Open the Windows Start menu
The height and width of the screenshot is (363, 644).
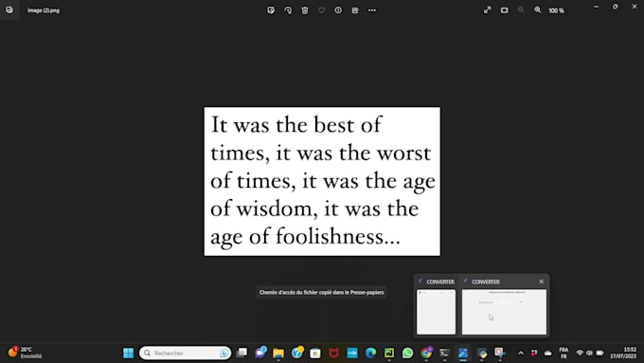(x=129, y=353)
